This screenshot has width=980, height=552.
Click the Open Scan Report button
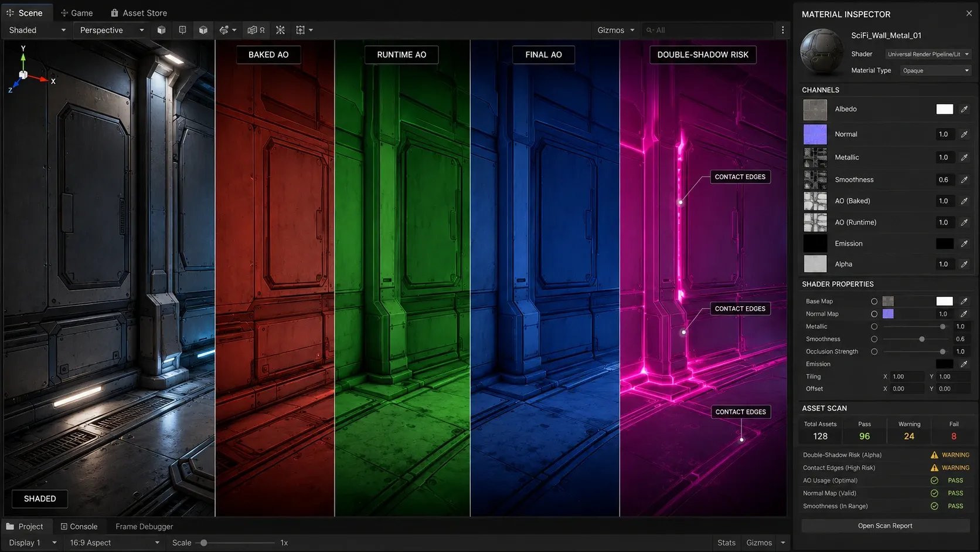point(885,526)
